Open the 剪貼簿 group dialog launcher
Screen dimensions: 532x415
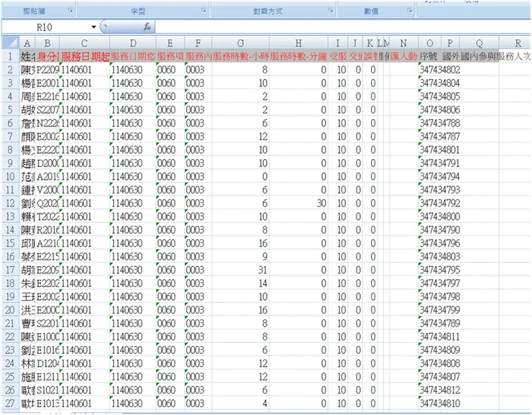tap(70, 12)
